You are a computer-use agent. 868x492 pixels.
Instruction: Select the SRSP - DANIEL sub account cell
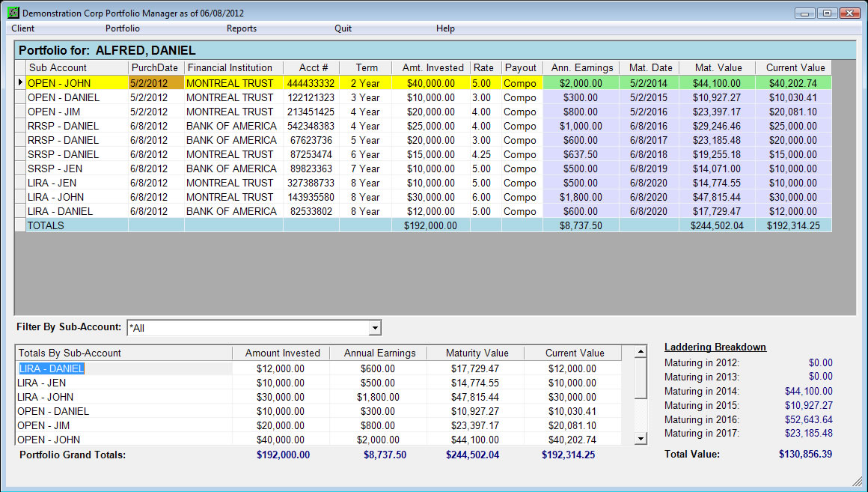point(77,154)
